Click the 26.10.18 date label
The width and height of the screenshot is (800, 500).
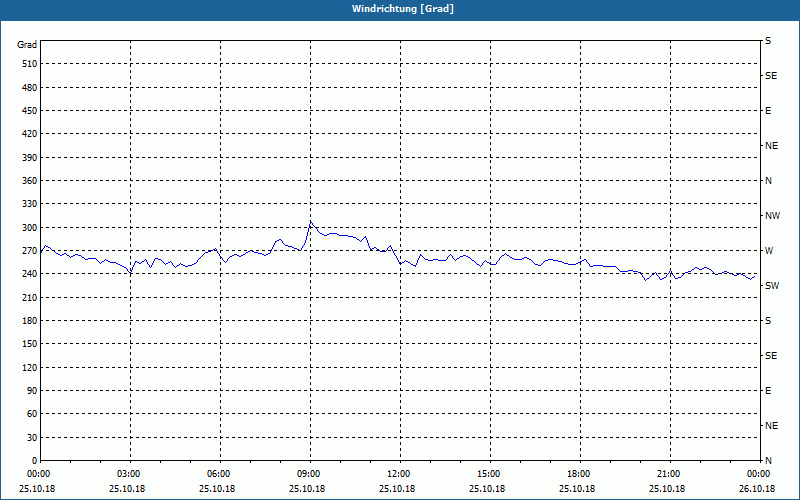click(x=757, y=488)
